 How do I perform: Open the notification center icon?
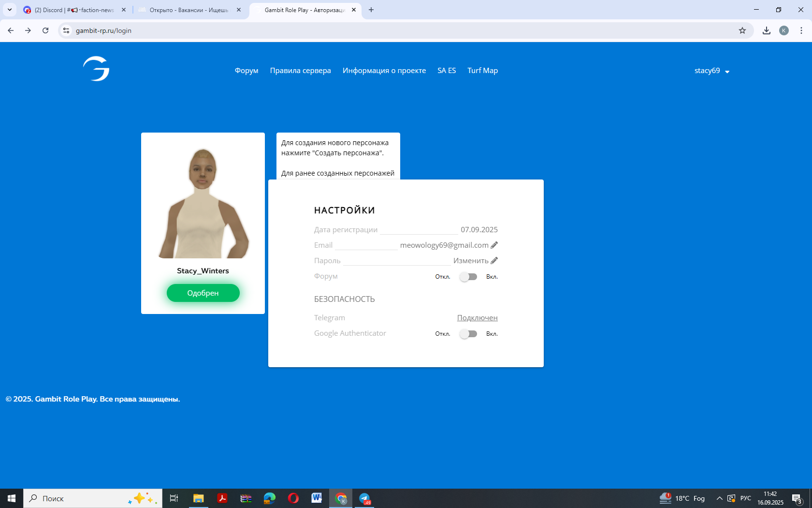[797, 498]
